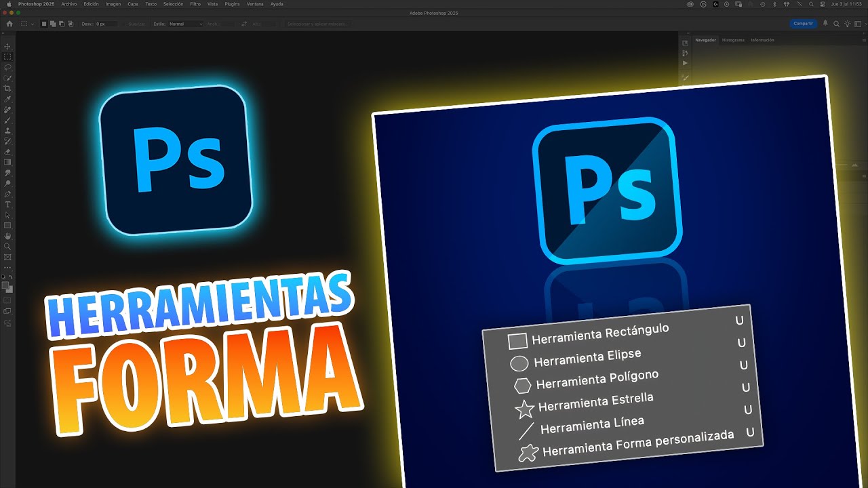Open the Imagen menu
This screenshot has width=868, height=488.
coord(113,4)
